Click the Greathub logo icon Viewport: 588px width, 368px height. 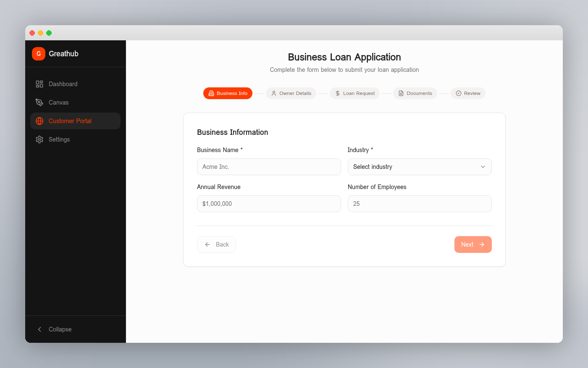tap(39, 54)
